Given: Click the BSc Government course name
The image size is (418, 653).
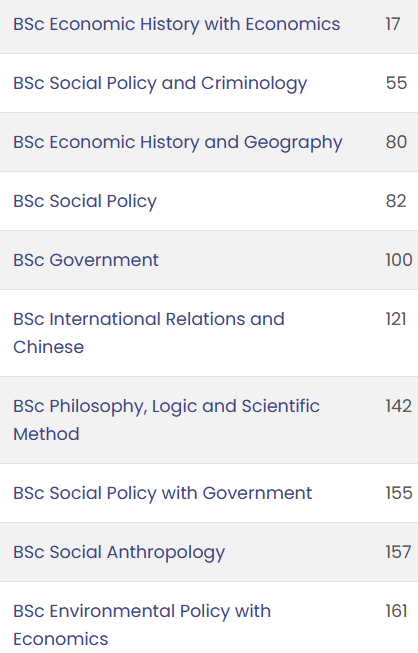Looking at the screenshot, I should (86, 260).
